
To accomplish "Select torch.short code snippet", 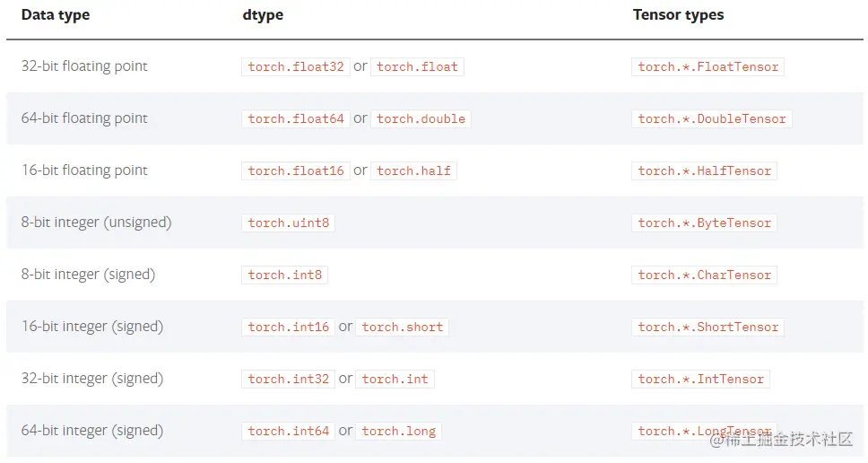I will pos(402,328).
